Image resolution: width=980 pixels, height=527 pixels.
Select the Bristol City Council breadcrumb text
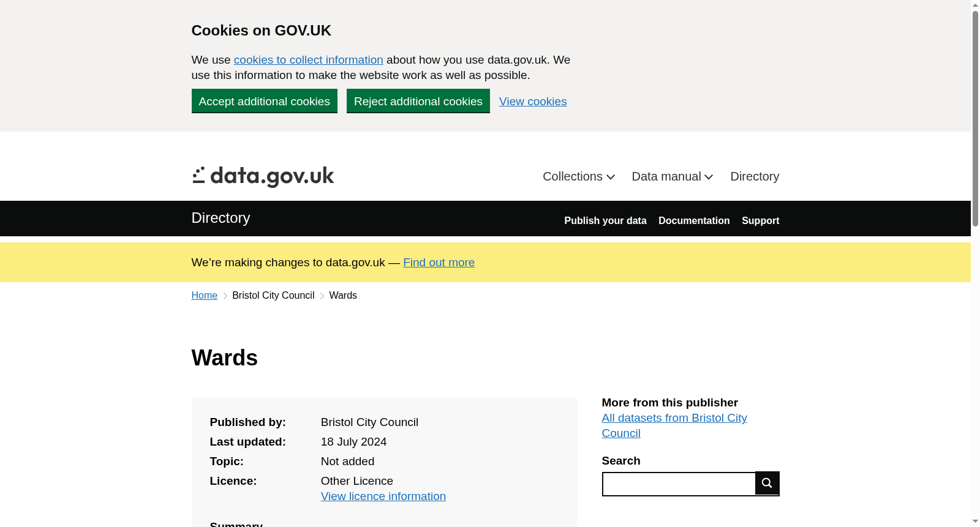[x=273, y=296]
